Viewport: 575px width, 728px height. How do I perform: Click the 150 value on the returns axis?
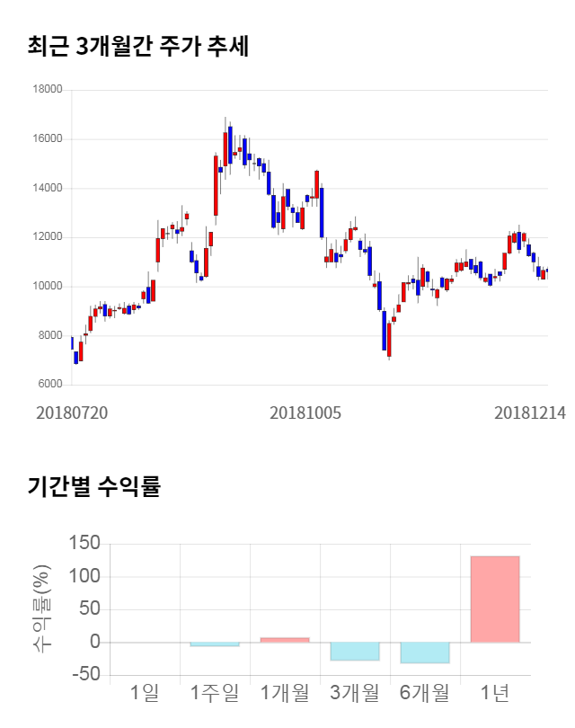click(84, 543)
